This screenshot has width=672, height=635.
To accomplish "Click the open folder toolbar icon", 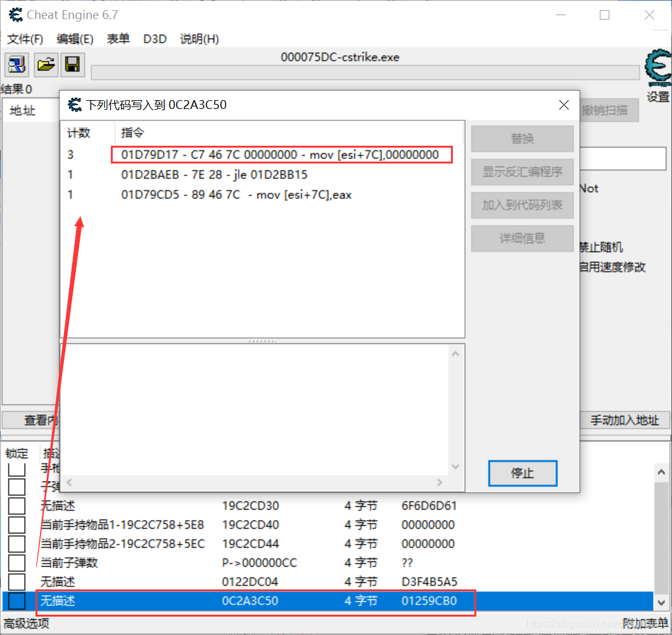I will [46, 65].
